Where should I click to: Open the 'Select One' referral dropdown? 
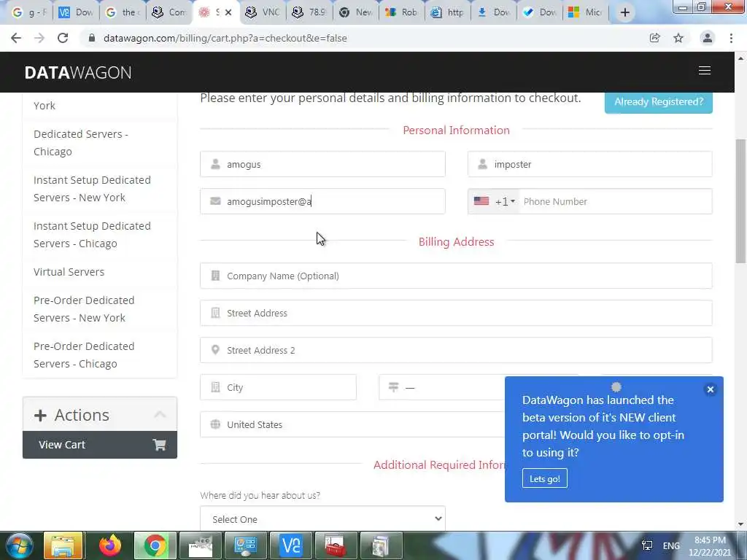(322, 518)
